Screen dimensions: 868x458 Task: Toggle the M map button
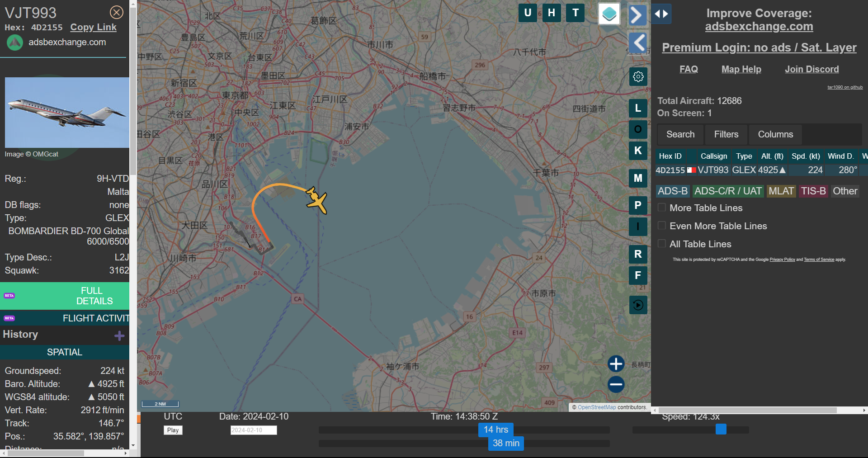pyautogui.click(x=638, y=178)
